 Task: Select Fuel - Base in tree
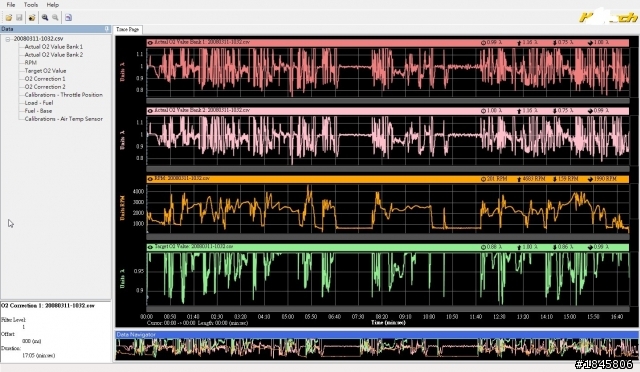click(x=38, y=111)
